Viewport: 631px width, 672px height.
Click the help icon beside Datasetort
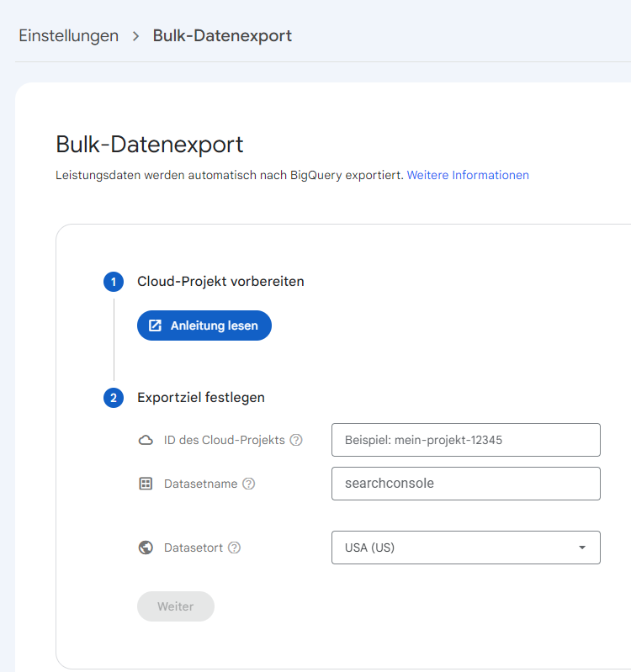(234, 548)
